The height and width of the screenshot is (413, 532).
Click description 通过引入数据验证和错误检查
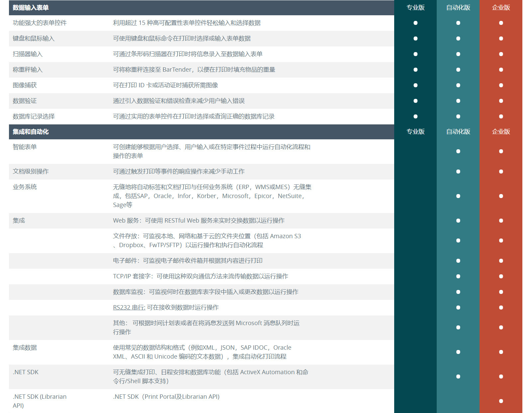179,101
